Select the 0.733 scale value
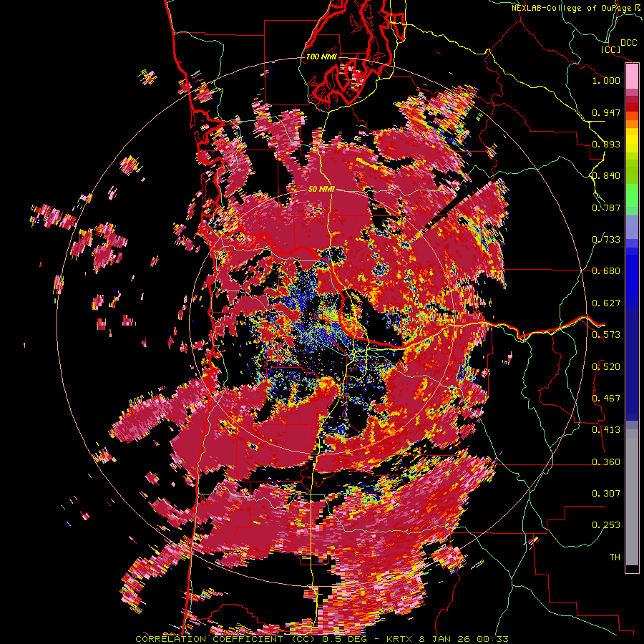Viewport: 644px width, 644px height. [x=606, y=240]
